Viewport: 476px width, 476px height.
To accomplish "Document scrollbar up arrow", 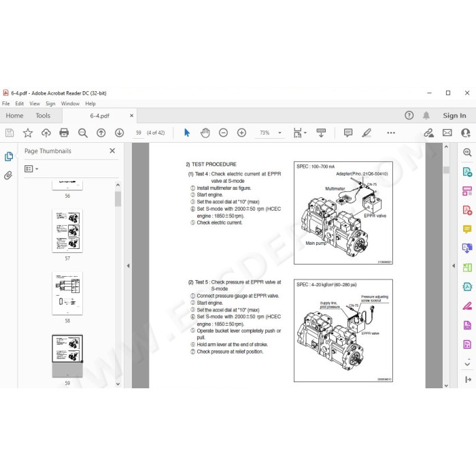I will click(x=446, y=147).
